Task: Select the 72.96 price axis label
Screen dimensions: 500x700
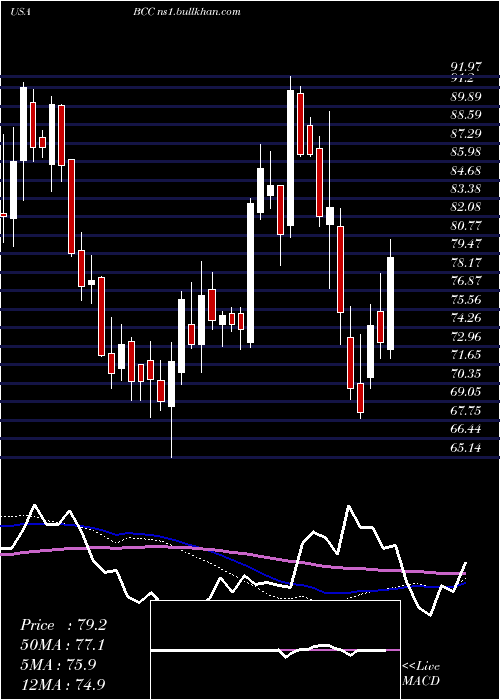Action: [x=466, y=336]
